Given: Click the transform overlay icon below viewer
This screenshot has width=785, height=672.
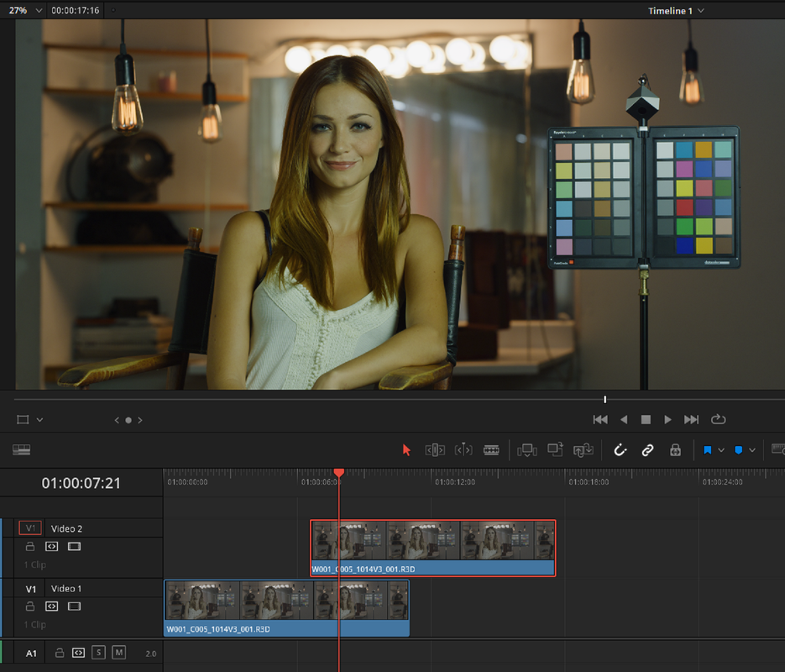Looking at the screenshot, I should (23, 420).
